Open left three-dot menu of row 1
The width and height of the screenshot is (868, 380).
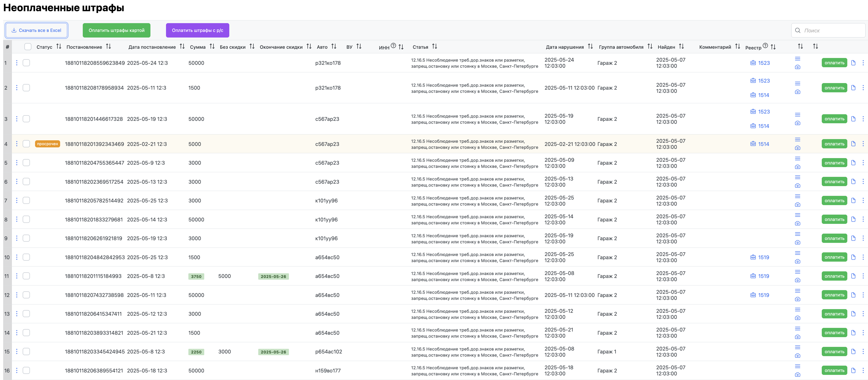[17, 63]
